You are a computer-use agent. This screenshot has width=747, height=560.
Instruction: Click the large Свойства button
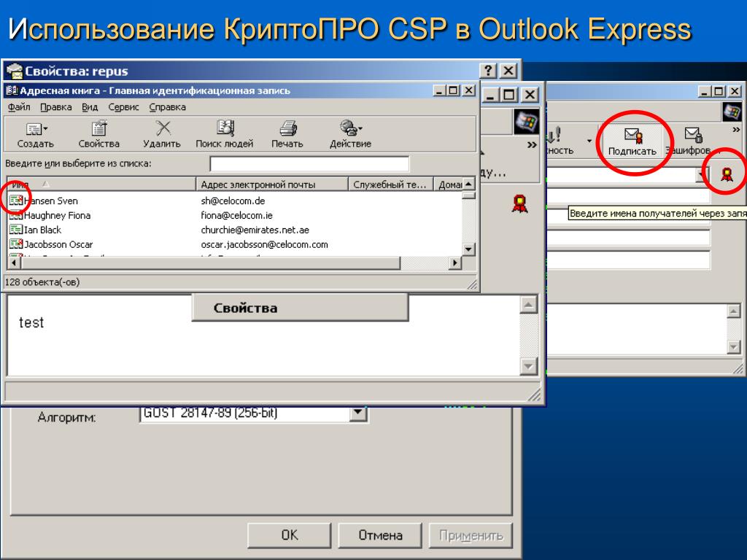300,308
